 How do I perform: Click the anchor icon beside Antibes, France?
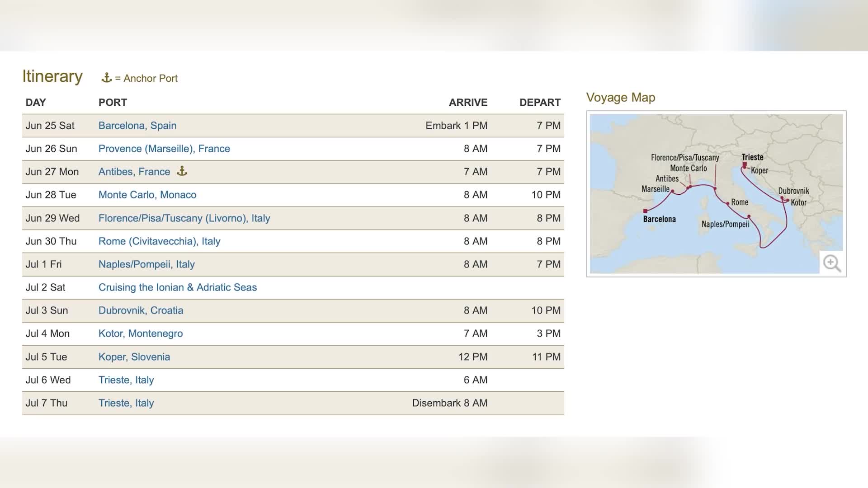pyautogui.click(x=182, y=171)
